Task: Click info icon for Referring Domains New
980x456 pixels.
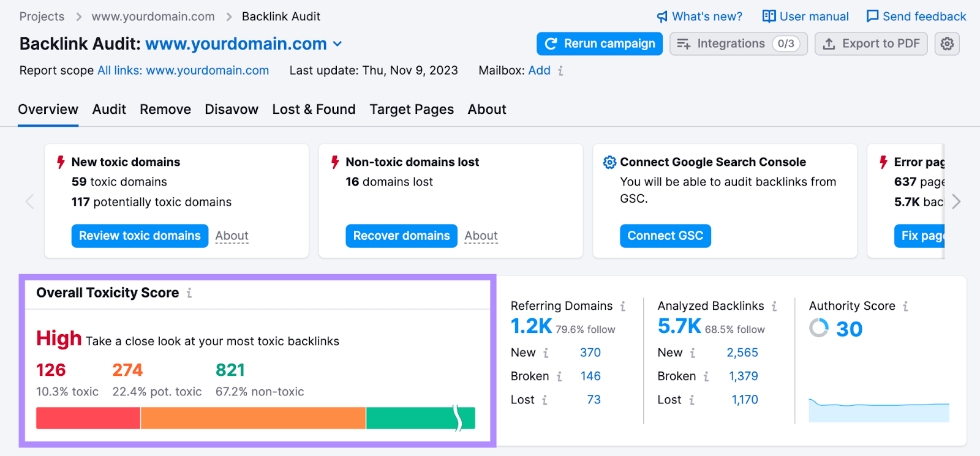Action: coord(546,353)
